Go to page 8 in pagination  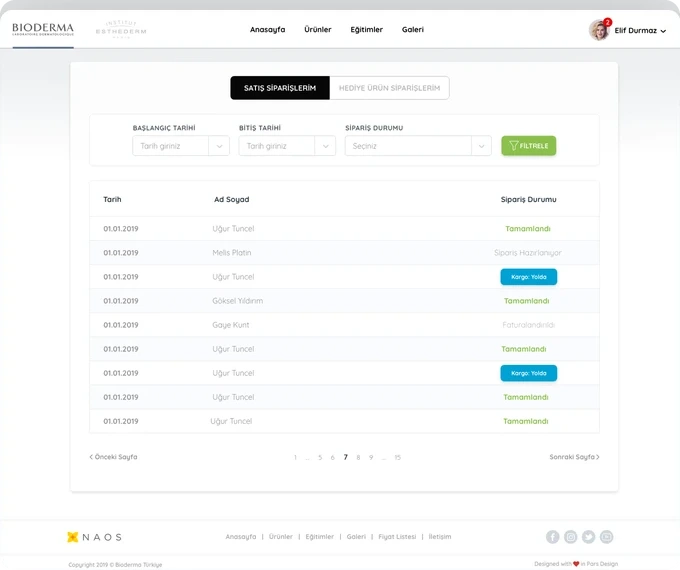pyautogui.click(x=358, y=457)
